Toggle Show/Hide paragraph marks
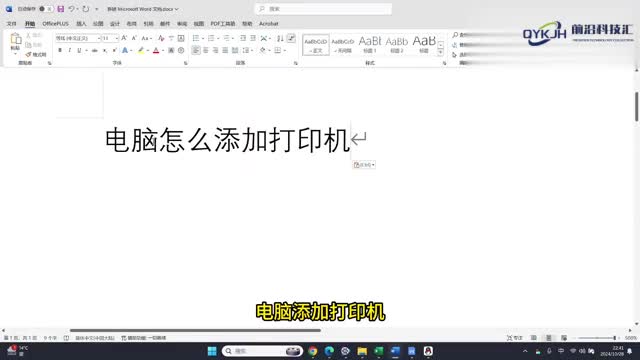 (x=291, y=38)
